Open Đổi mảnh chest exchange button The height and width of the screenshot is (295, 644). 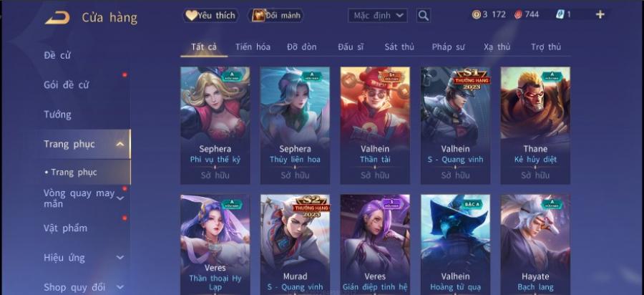point(276,16)
